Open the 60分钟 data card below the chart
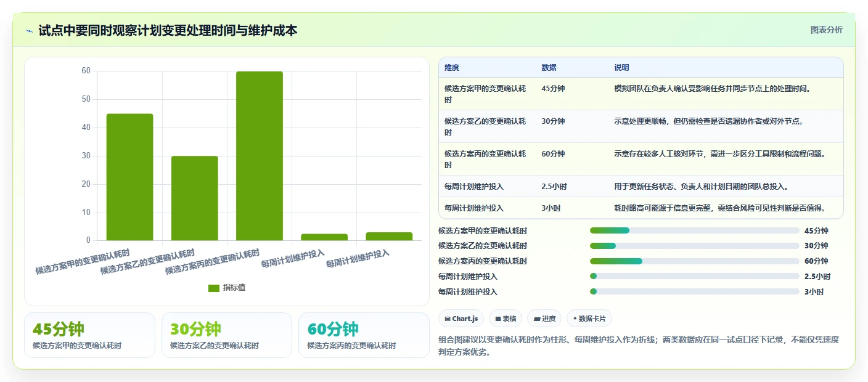This screenshot has height=382, width=868. click(364, 335)
